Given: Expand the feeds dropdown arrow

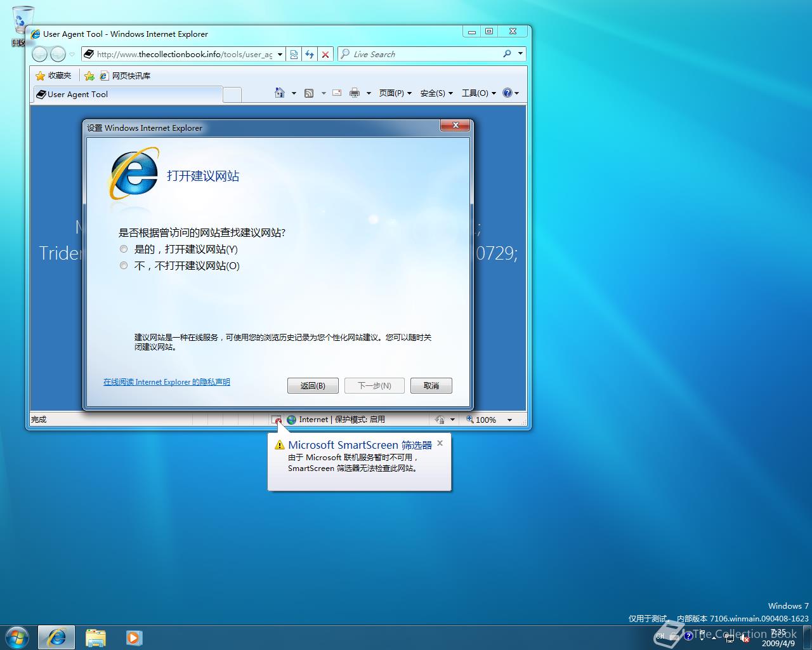Looking at the screenshot, I should (x=324, y=93).
